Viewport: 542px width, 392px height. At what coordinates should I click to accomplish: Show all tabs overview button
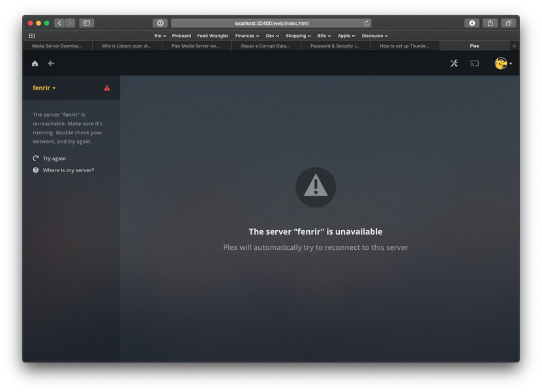[x=509, y=23]
